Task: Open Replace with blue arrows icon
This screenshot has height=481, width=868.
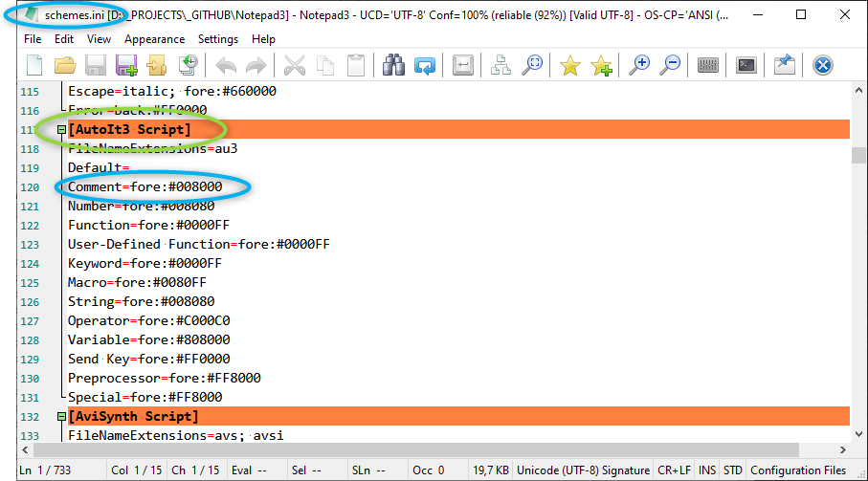Action: 425,65
